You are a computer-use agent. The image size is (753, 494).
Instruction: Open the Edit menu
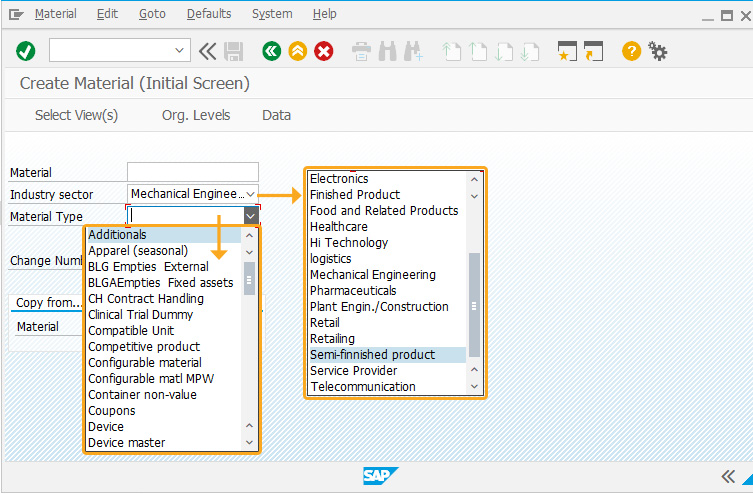tap(107, 14)
